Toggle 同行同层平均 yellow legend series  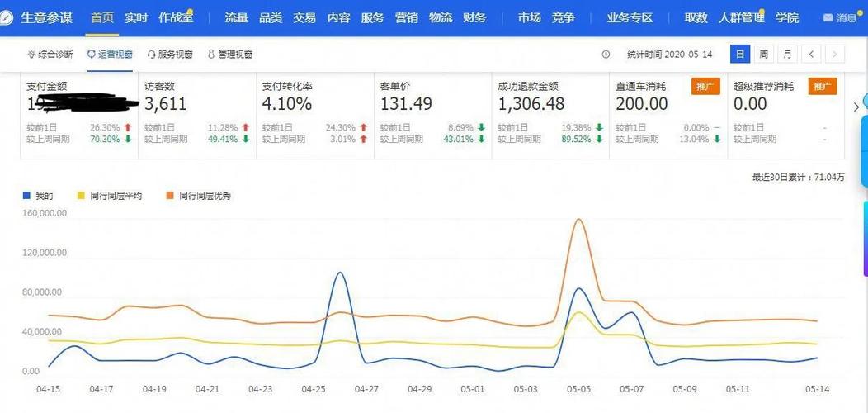click(109, 196)
